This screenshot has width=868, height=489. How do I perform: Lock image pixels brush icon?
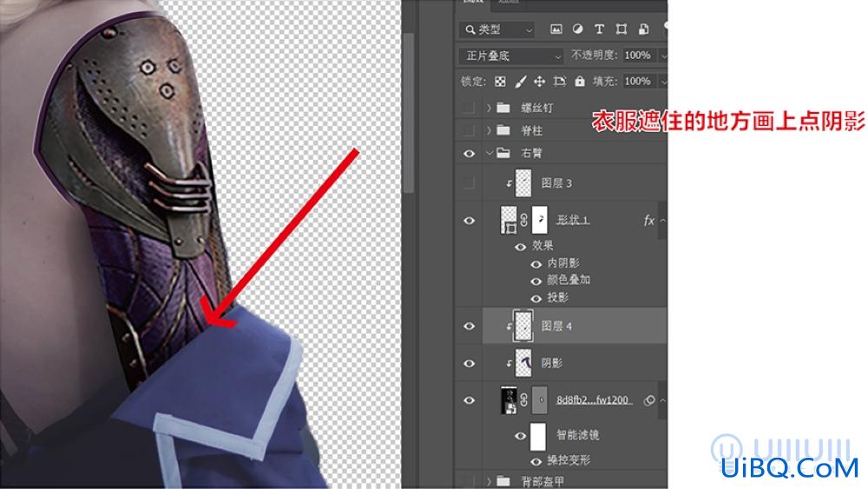tap(520, 82)
